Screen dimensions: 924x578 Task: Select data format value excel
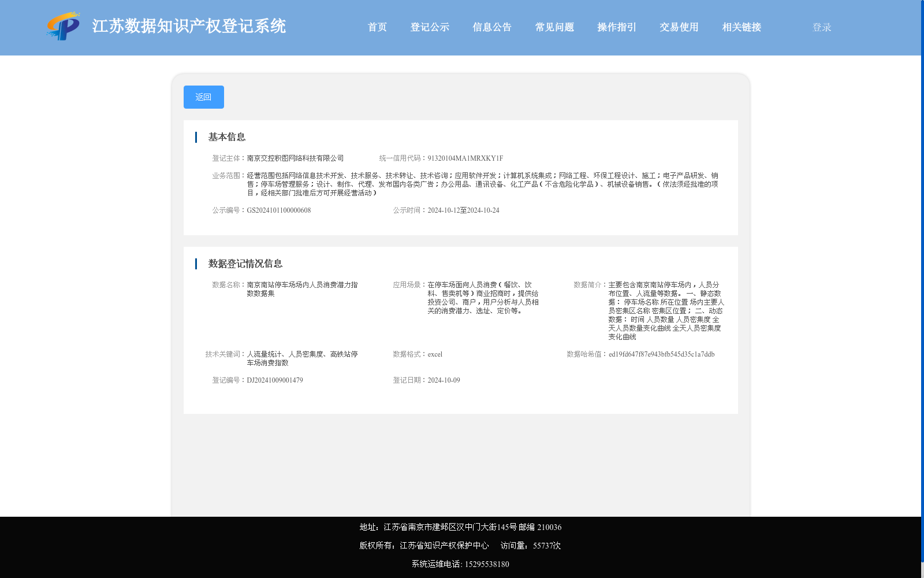click(x=435, y=354)
